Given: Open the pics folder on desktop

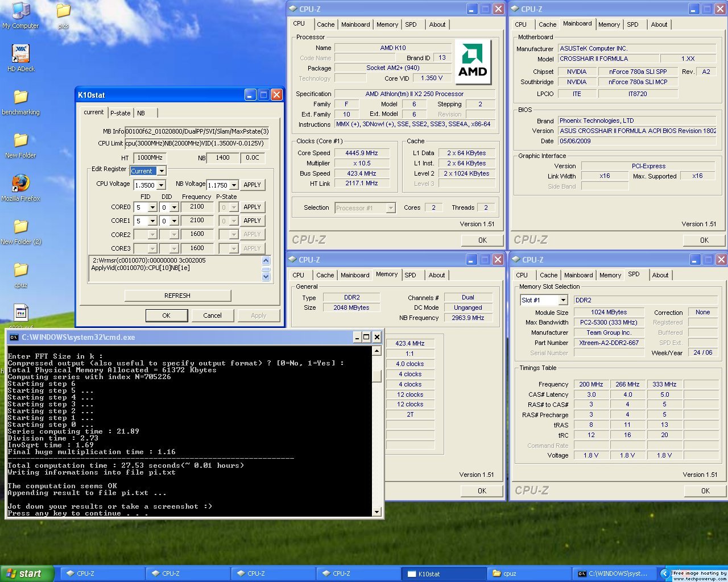Looking at the screenshot, I should point(63,15).
